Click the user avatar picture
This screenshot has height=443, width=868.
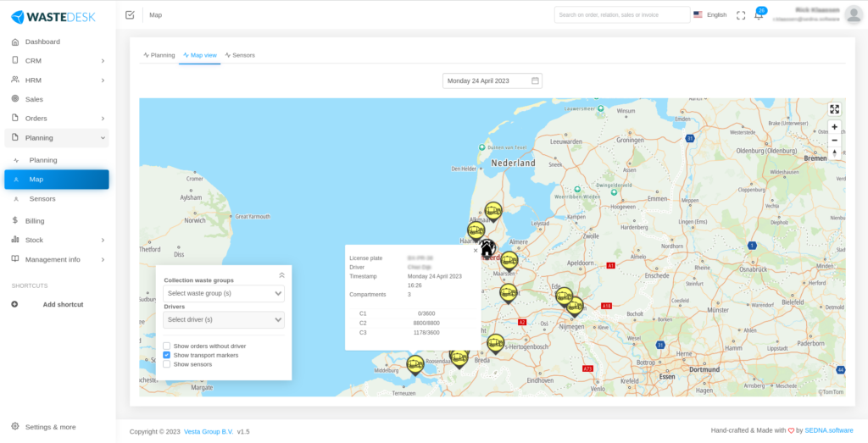coord(853,15)
